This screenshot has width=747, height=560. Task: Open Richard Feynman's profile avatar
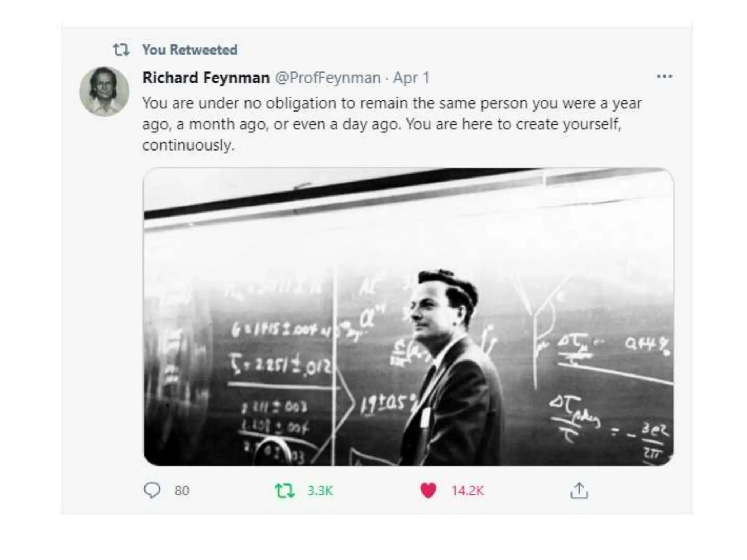(x=104, y=91)
